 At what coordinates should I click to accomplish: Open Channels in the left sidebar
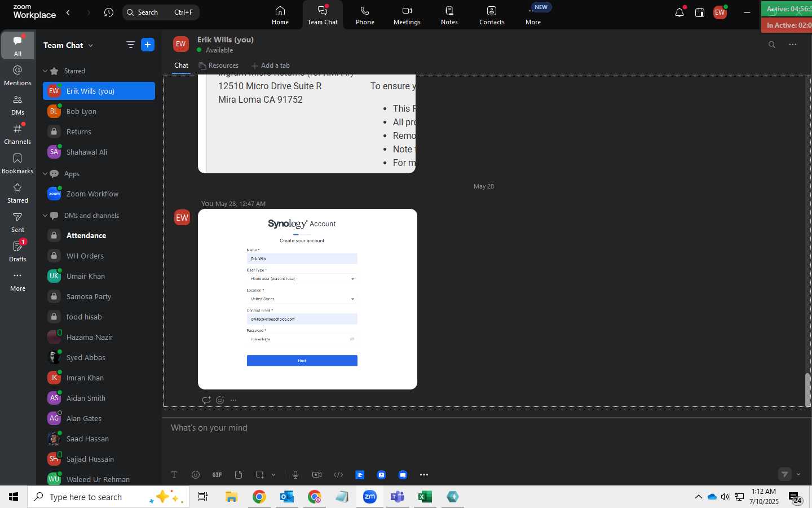[18, 134]
